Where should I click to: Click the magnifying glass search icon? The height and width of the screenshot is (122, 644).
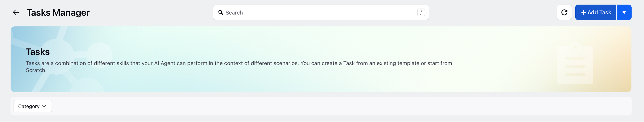pyautogui.click(x=221, y=12)
